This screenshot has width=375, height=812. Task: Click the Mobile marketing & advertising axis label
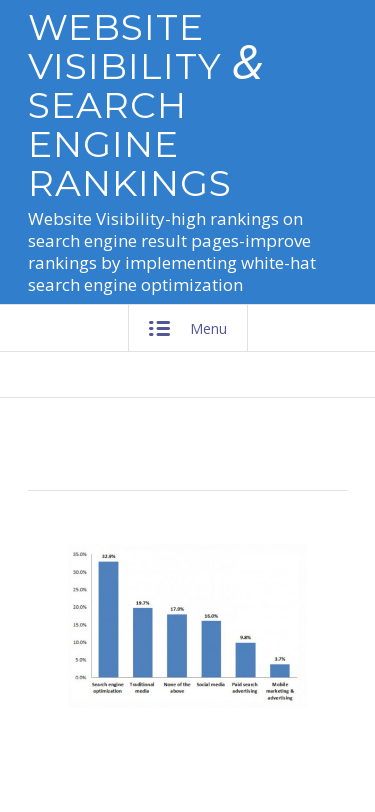(x=280, y=691)
